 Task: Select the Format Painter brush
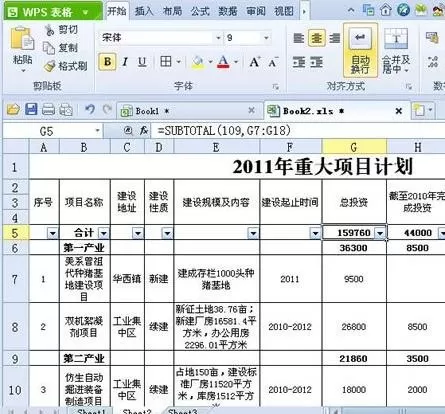pos(50,66)
